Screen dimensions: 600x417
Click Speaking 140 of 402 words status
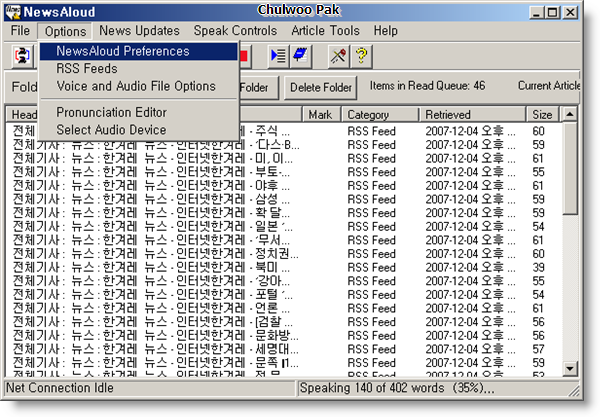point(397,388)
